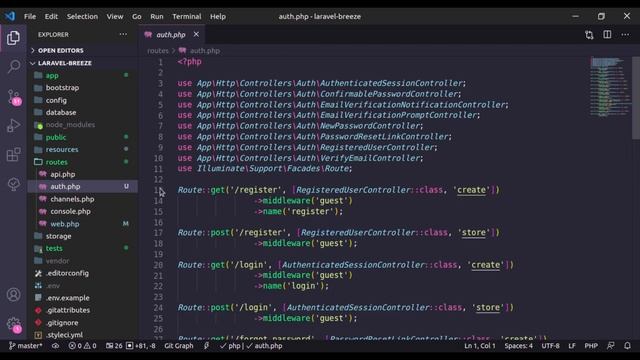Change file encoding UTF-8
Viewport: 640px width, 360px height.
point(550,346)
